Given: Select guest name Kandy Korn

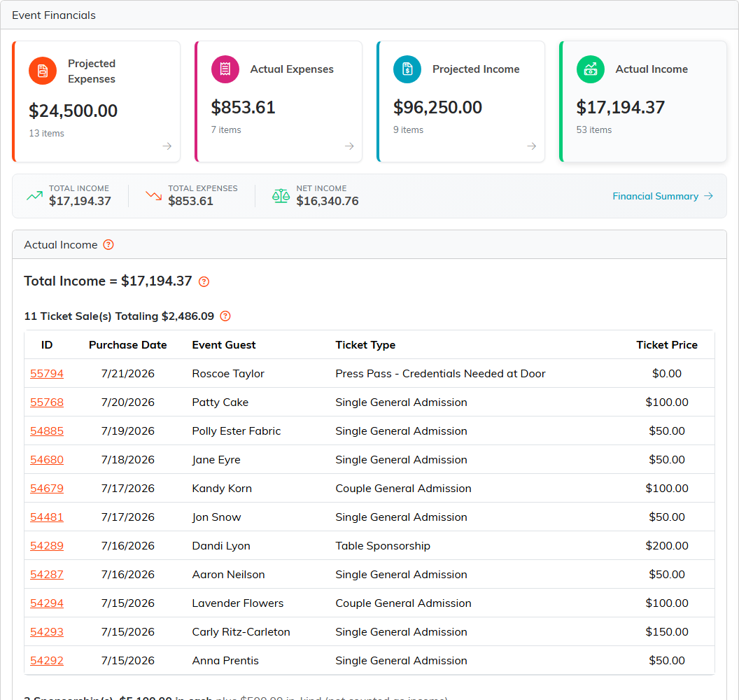Looking at the screenshot, I should pyautogui.click(x=222, y=489).
